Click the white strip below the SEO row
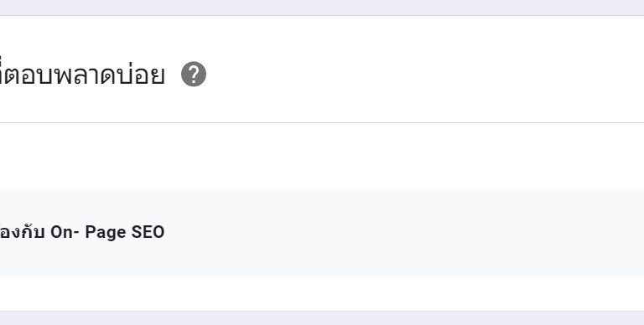 tap(322, 293)
